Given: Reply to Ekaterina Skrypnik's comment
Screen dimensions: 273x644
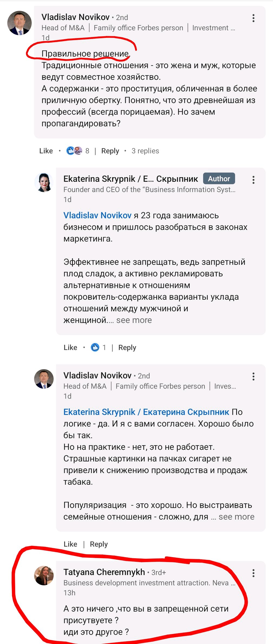Looking at the screenshot, I should [127, 348].
